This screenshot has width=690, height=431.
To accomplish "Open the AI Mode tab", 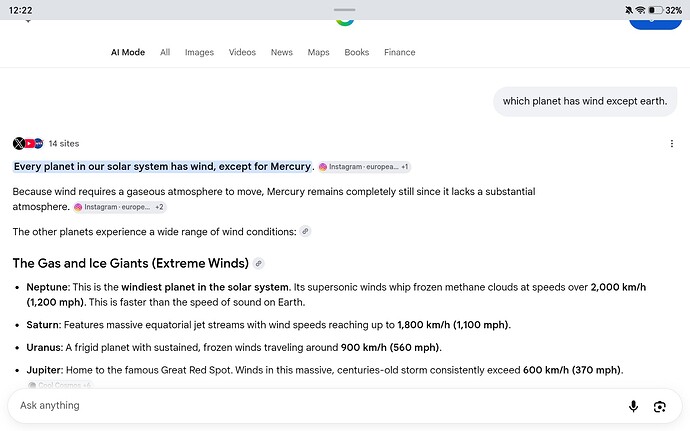I will tap(128, 52).
